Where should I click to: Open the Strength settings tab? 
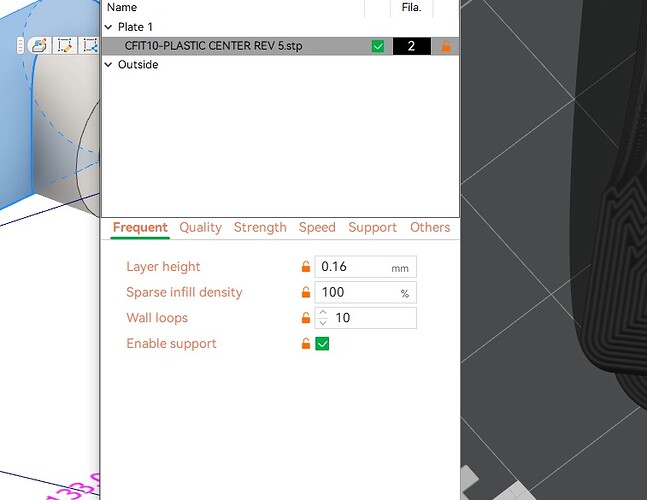click(x=260, y=227)
